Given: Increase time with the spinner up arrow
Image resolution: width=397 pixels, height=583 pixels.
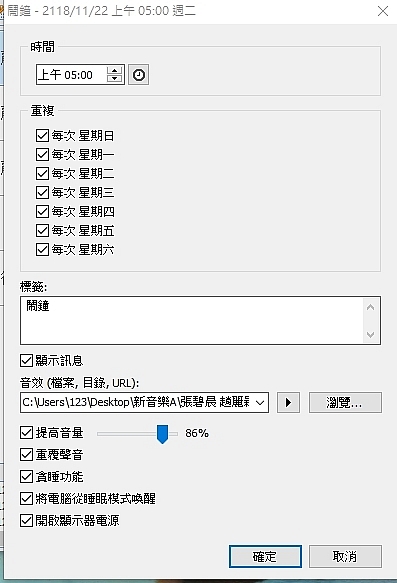Looking at the screenshot, I should 114,71.
